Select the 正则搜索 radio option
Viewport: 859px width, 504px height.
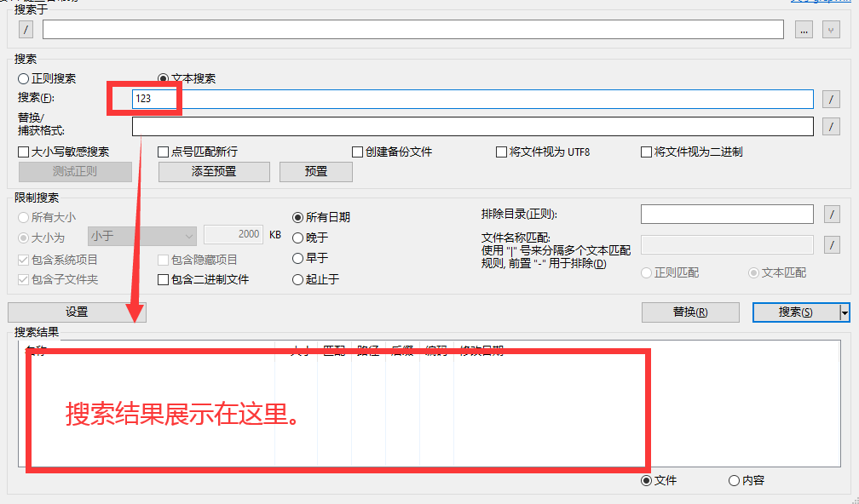coord(24,78)
